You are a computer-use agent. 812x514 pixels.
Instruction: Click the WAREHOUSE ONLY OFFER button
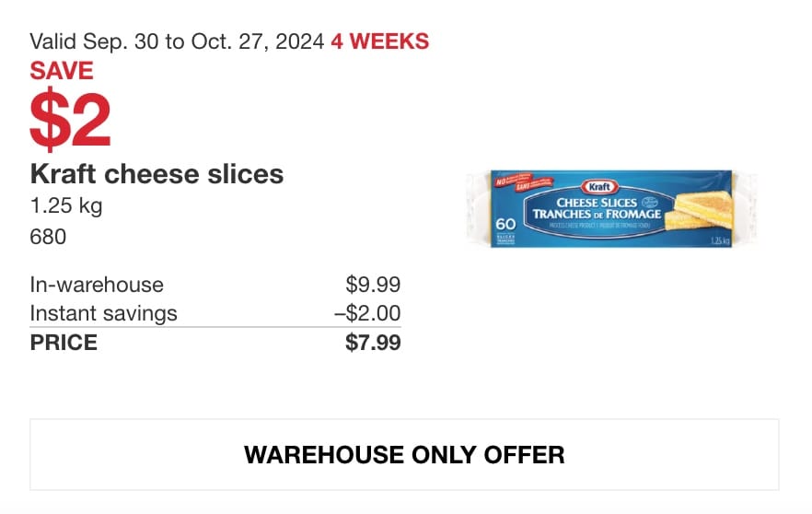[x=404, y=454]
